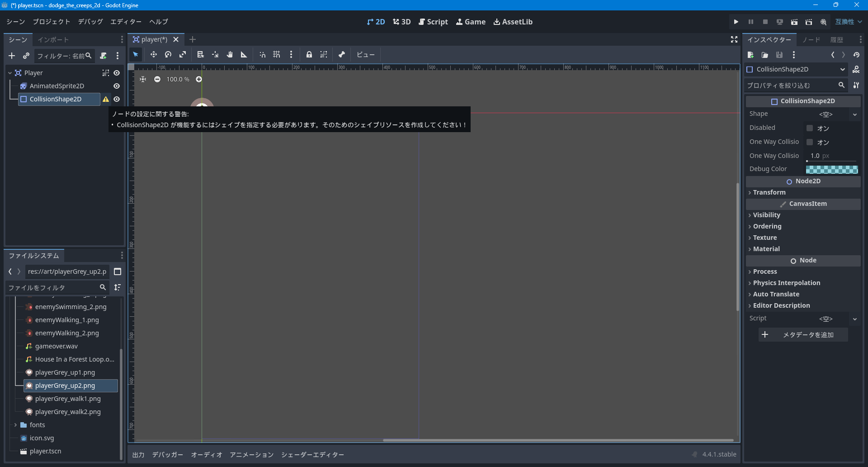868x467 pixels.
Task: Open the エディター menu
Action: 126,22
